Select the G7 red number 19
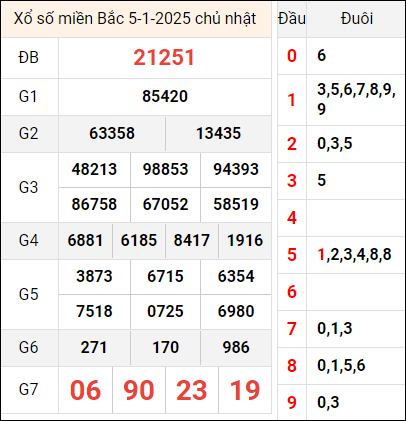The height and width of the screenshot is (421, 406). click(x=245, y=390)
